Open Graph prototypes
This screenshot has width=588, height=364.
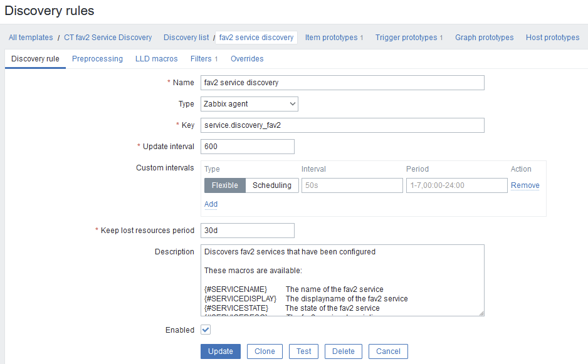[484, 38]
